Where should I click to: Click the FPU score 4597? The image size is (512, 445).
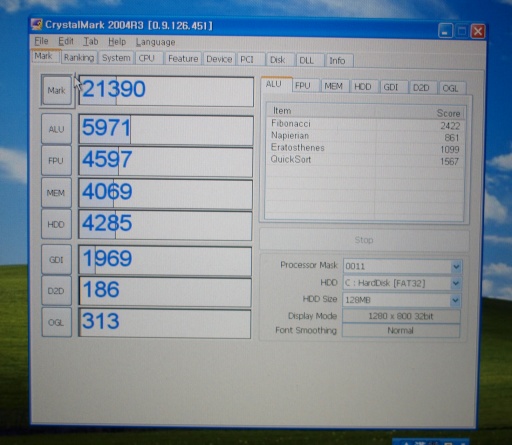click(165, 162)
